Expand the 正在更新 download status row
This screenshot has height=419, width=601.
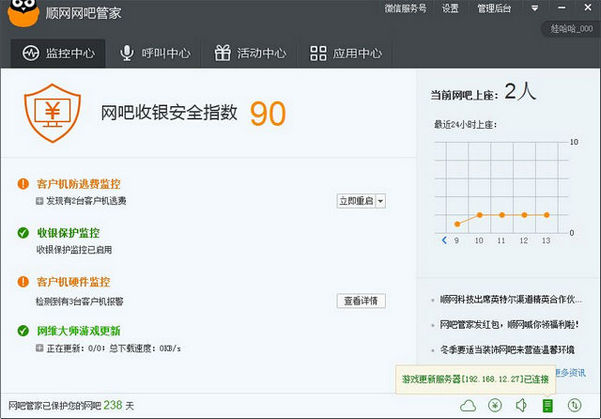pyautogui.click(x=39, y=348)
